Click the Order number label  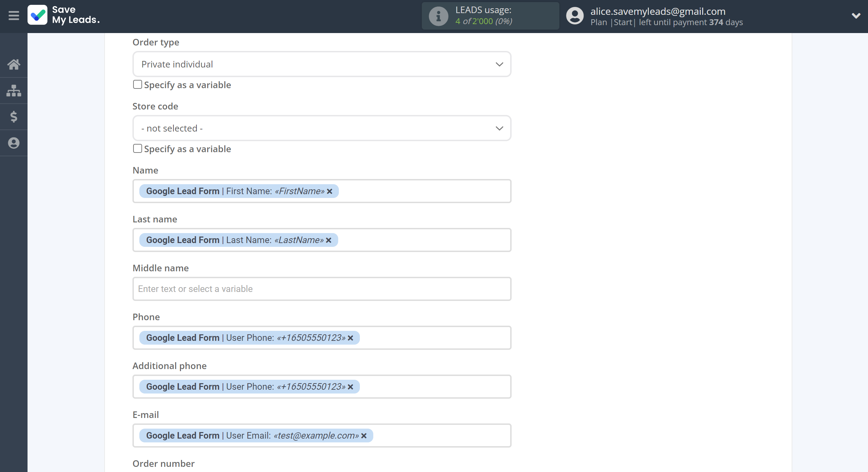[x=163, y=464]
